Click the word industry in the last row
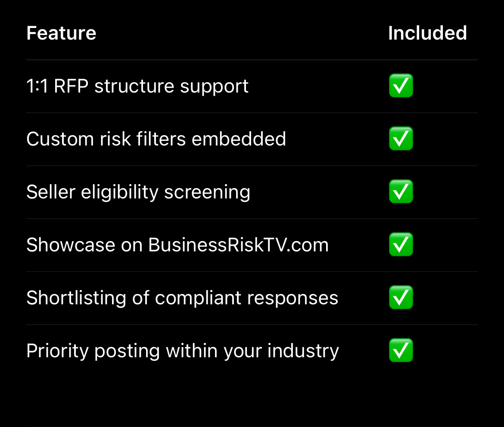 (303, 351)
